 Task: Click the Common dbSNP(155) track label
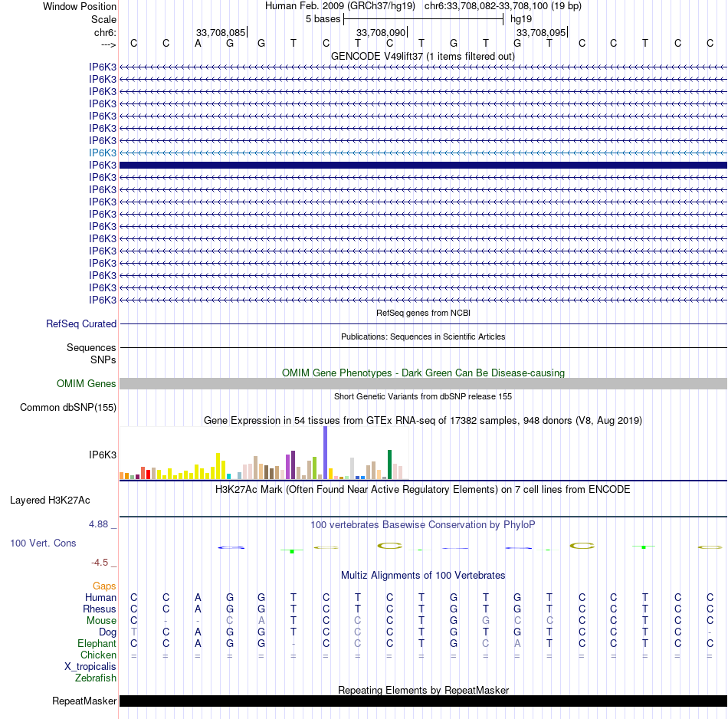[x=68, y=407]
